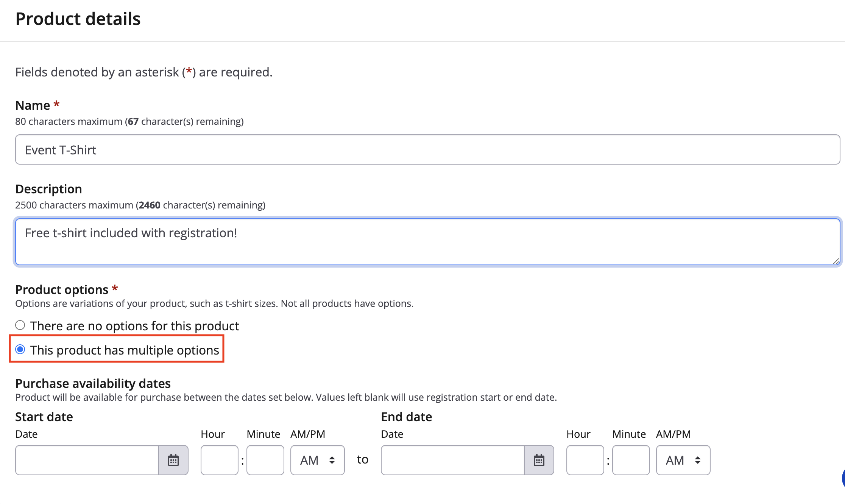The height and width of the screenshot is (504, 845).
Task: Click the '2500 characters maximum' hint text
Action: coord(140,205)
